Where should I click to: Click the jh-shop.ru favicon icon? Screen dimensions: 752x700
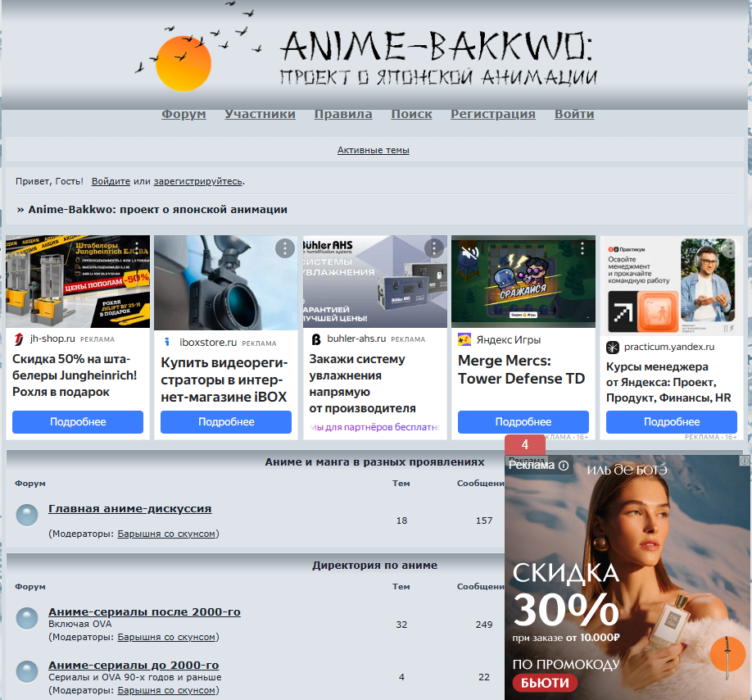tap(19, 339)
